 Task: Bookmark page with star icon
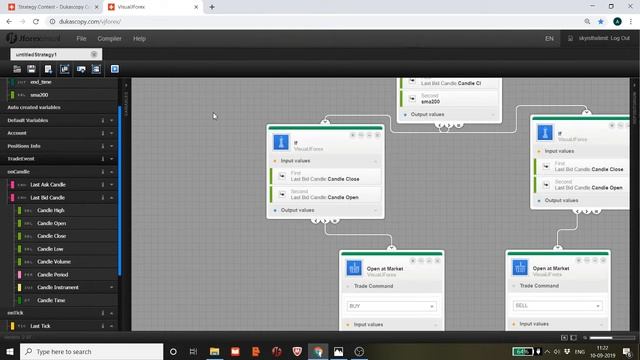[601, 22]
